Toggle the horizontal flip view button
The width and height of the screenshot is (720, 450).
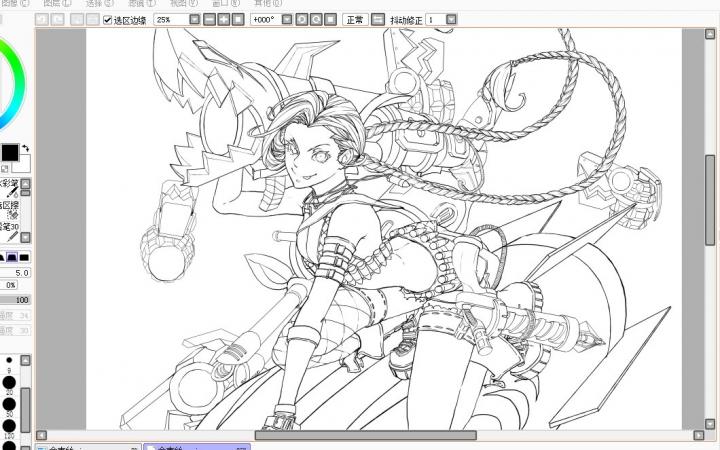377,20
